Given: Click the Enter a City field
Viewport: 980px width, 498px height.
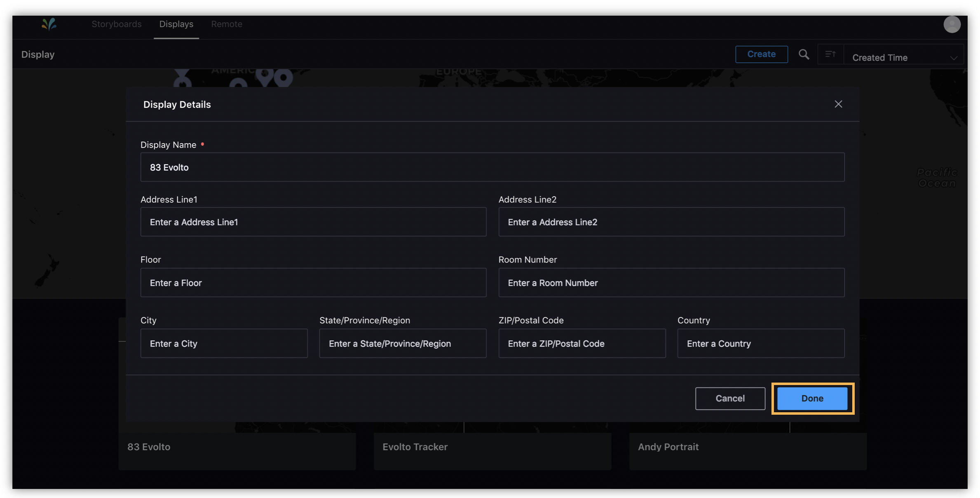Looking at the screenshot, I should point(224,343).
